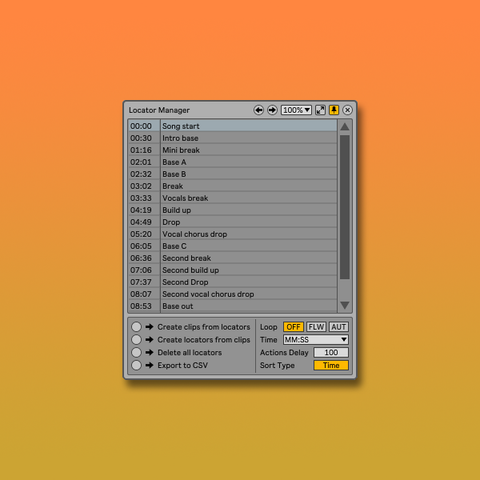The height and width of the screenshot is (480, 480).
Task: Select the Song start locator
Action: pyautogui.click(x=249, y=126)
